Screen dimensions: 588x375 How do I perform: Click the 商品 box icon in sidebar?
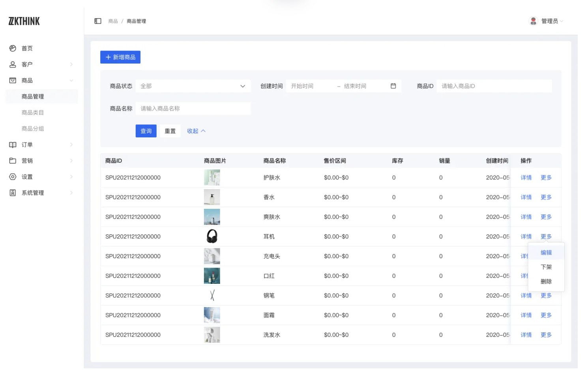13,80
